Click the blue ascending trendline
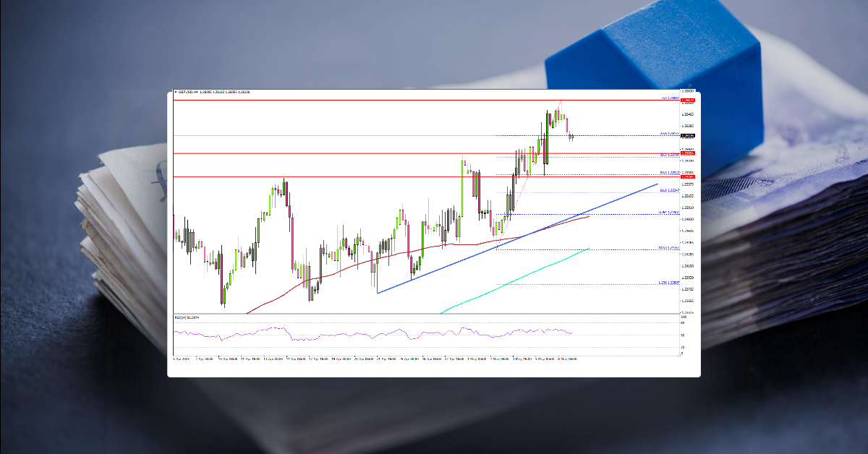 point(506,240)
